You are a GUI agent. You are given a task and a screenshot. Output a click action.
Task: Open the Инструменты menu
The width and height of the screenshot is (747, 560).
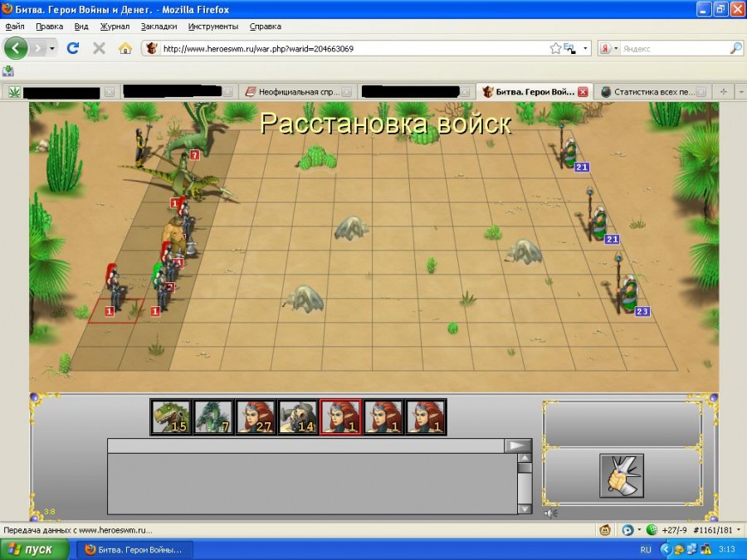point(213,27)
